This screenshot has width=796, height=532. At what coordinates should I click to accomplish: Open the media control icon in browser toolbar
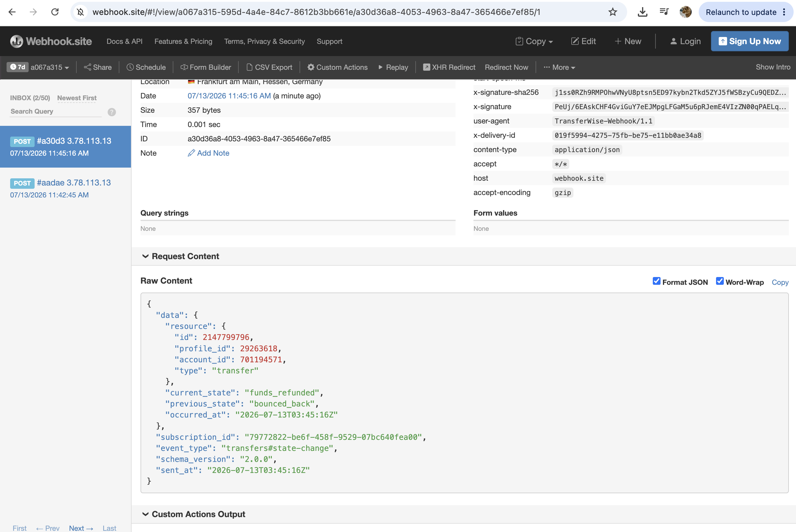pyautogui.click(x=664, y=12)
